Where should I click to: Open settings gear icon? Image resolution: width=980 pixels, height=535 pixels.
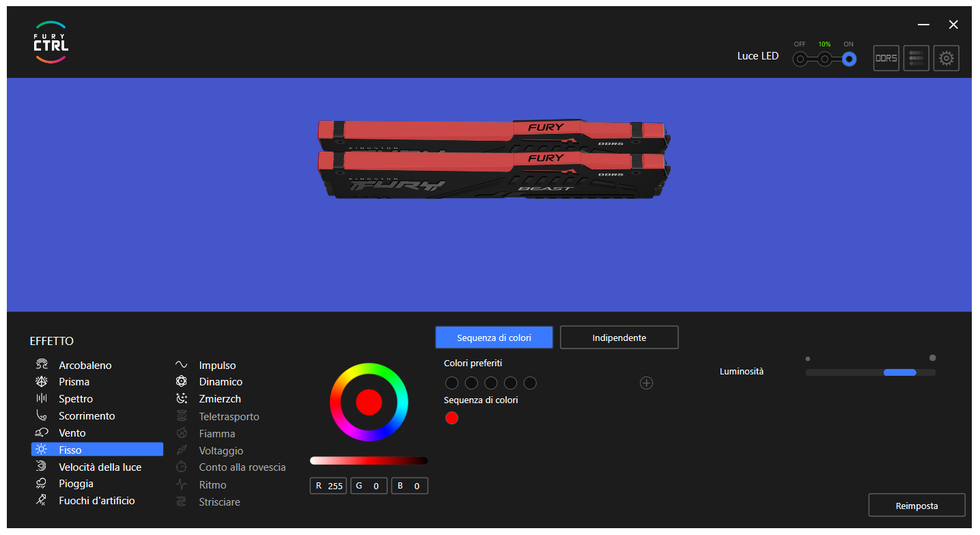pos(947,58)
